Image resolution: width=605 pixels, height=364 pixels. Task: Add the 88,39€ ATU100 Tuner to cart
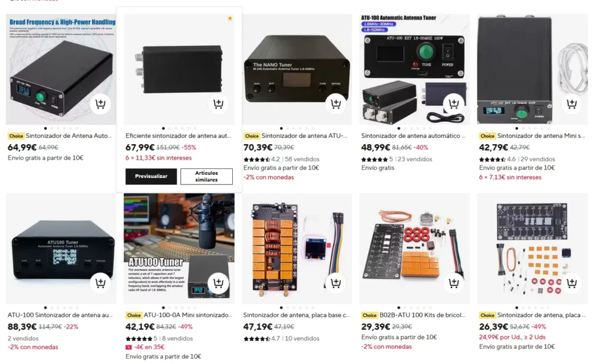tap(100, 283)
